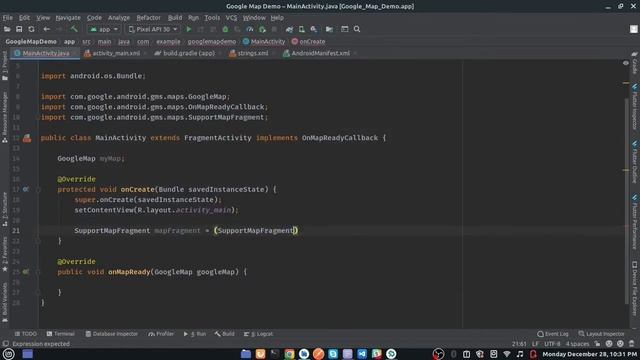Click the class gutter icon beside MainActivity declaration
The height and width of the screenshot is (360, 640).
click(27, 138)
